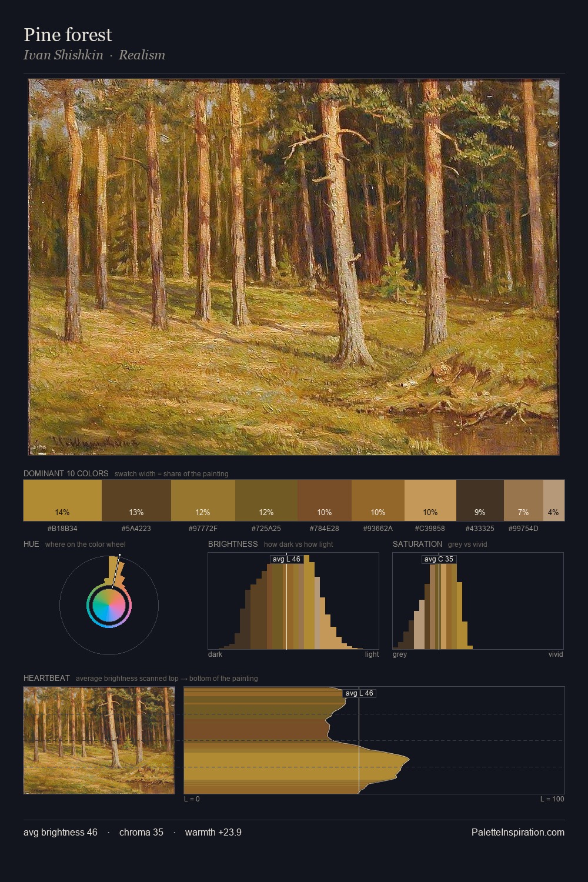Click the 'SATURATION' section heading

[417, 544]
